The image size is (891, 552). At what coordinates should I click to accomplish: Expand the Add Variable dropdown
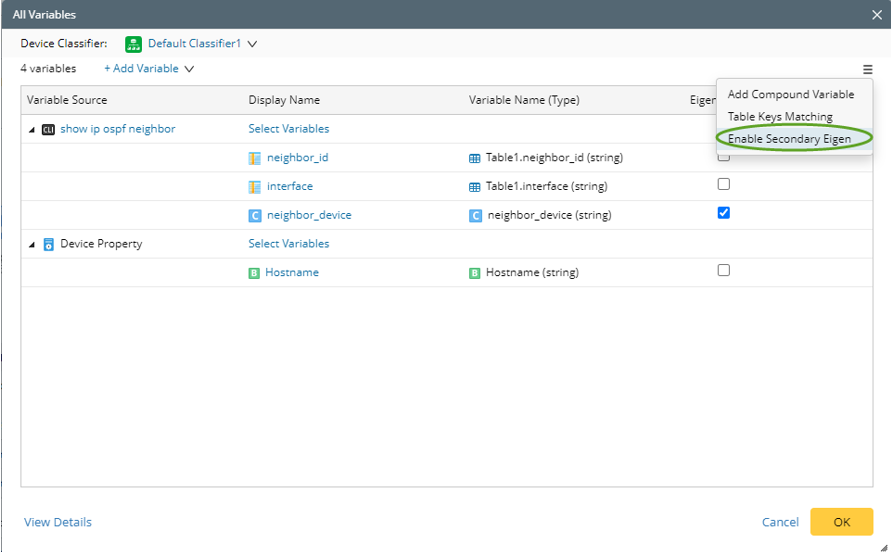[189, 69]
